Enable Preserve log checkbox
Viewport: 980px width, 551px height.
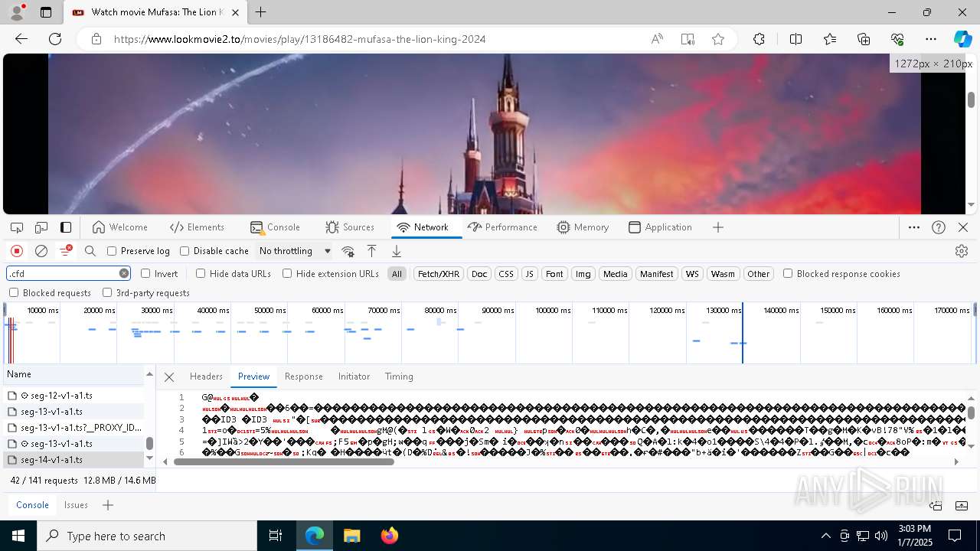(112, 251)
